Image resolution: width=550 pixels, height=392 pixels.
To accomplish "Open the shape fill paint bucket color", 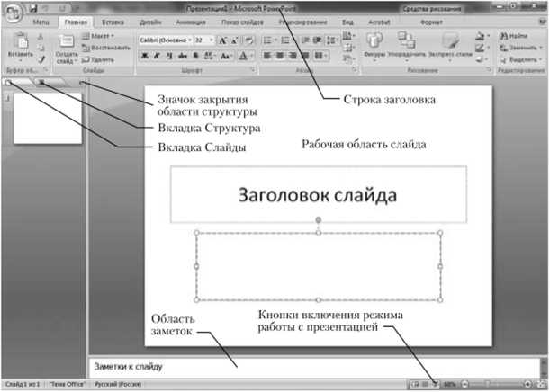I will tap(482, 36).
